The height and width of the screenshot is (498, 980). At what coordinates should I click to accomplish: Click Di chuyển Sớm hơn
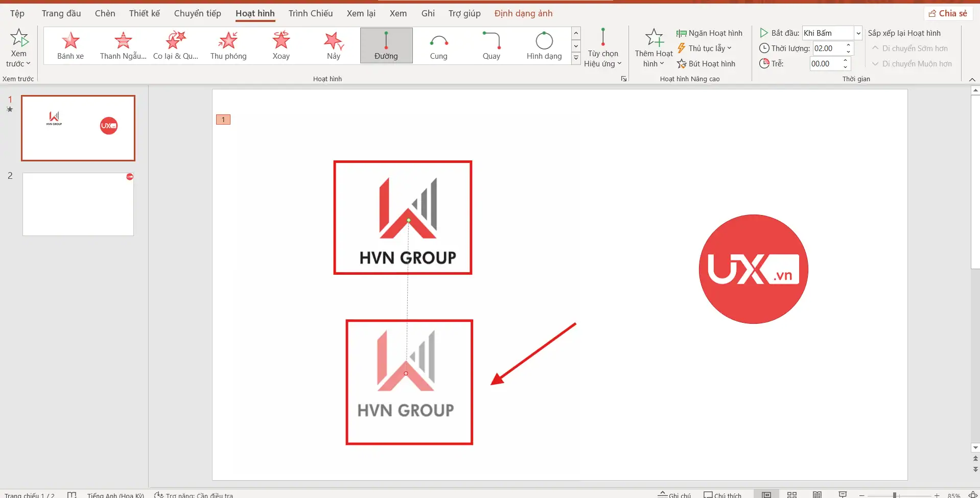(x=909, y=49)
